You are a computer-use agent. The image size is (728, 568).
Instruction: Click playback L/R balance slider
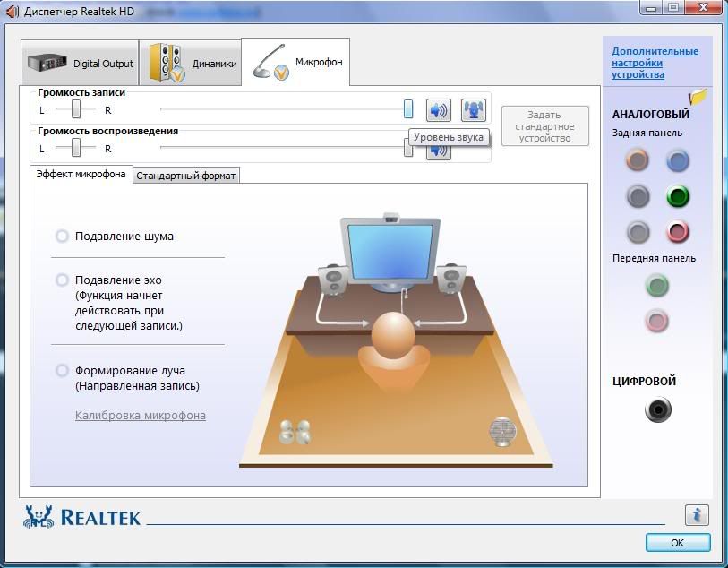(76, 148)
